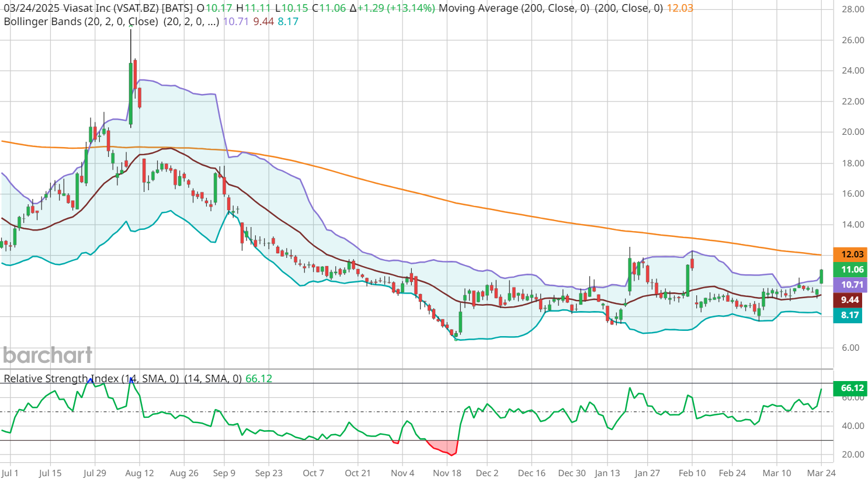Click the purple 10.71 value in the header legend

pos(236,22)
